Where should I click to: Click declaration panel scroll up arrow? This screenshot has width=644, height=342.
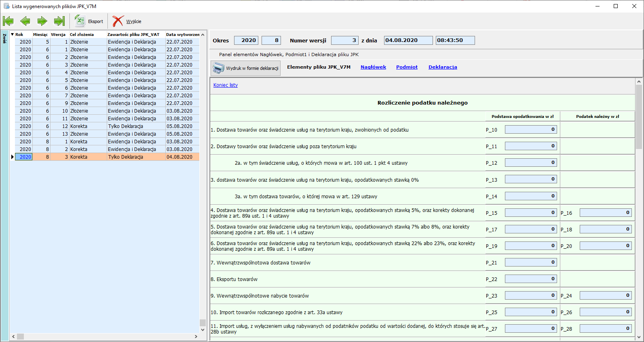click(x=639, y=82)
